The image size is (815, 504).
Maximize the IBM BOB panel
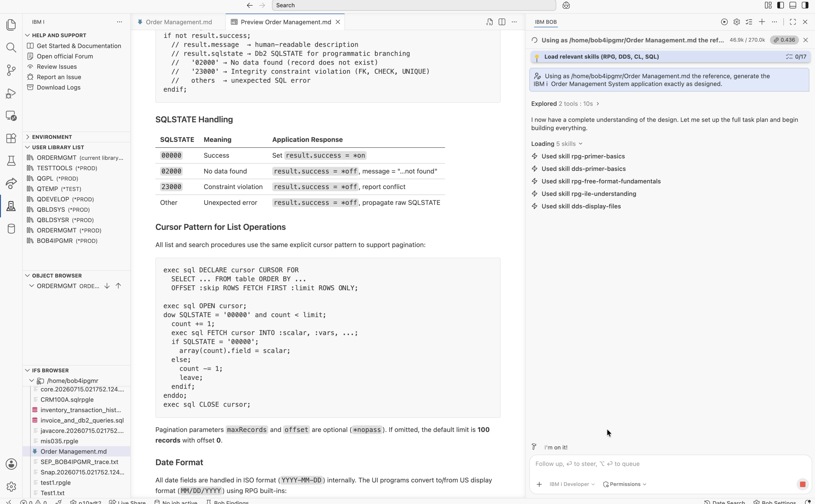pos(793,22)
